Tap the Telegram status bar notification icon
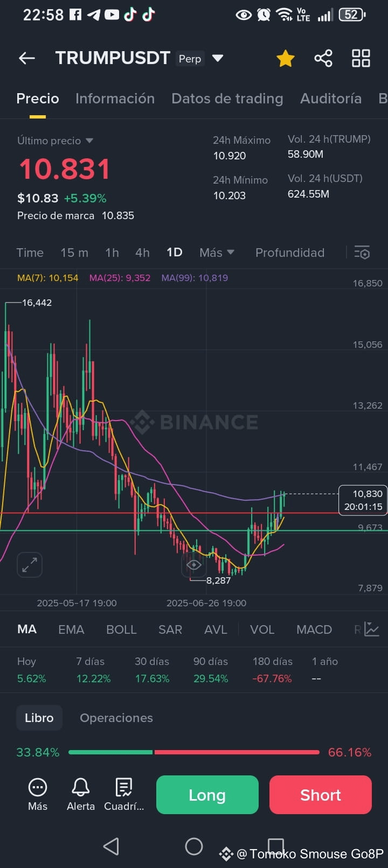This screenshot has width=388, height=868. [x=94, y=15]
